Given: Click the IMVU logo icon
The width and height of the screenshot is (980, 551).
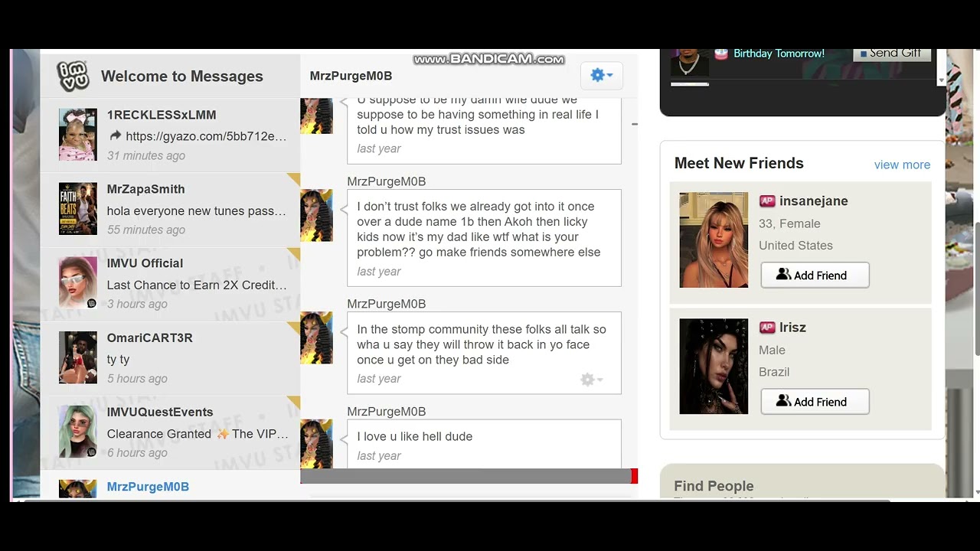Looking at the screenshot, I should click(x=73, y=77).
